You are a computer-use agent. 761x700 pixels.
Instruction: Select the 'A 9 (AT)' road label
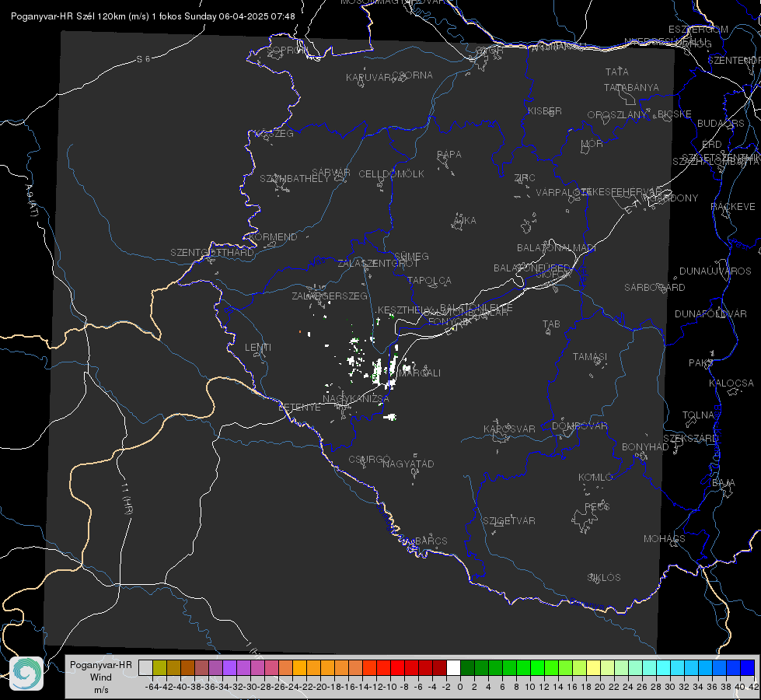point(30,200)
